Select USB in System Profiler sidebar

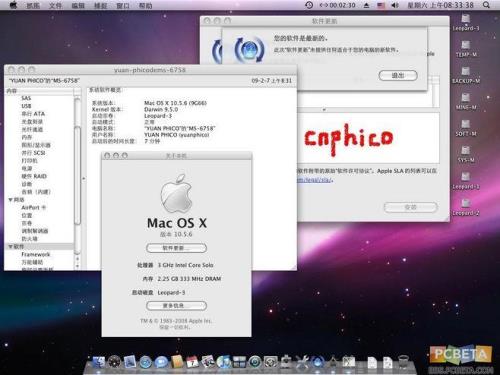(x=26, y=106)
